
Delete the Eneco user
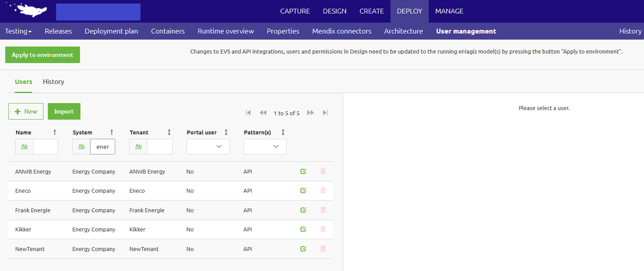point(323,191)
